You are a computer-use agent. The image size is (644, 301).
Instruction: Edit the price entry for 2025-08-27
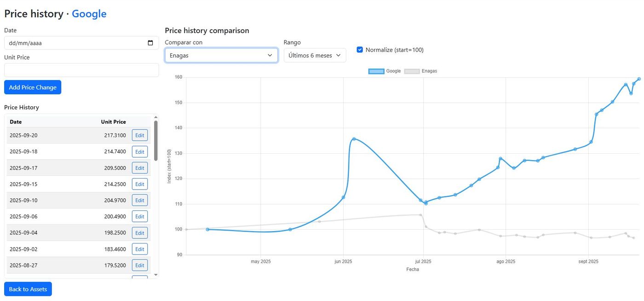coord(139,265)
